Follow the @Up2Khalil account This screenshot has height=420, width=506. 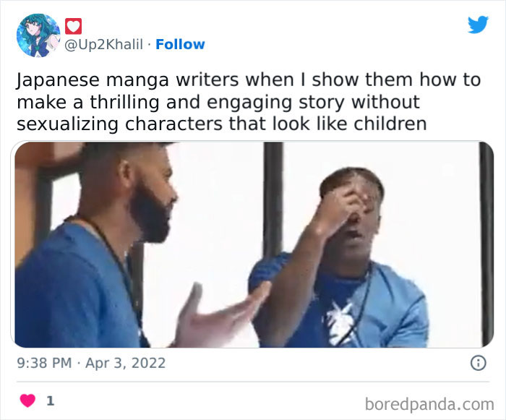pos(180,44)
